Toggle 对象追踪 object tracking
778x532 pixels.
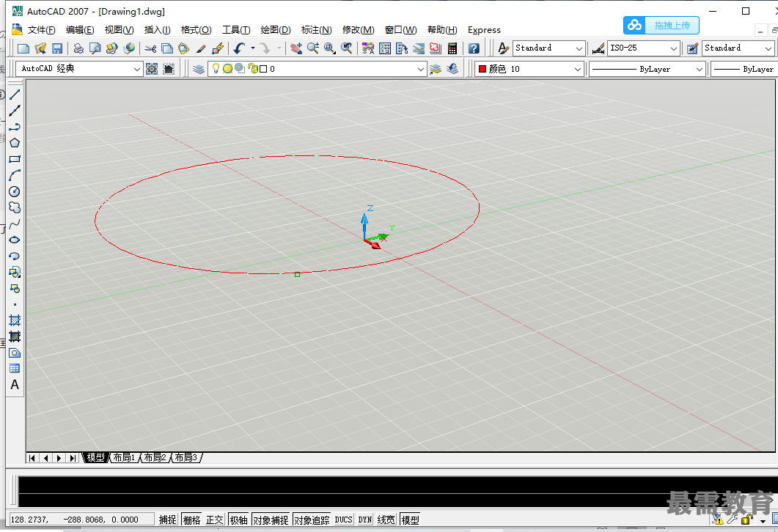[x=312, y=520]
